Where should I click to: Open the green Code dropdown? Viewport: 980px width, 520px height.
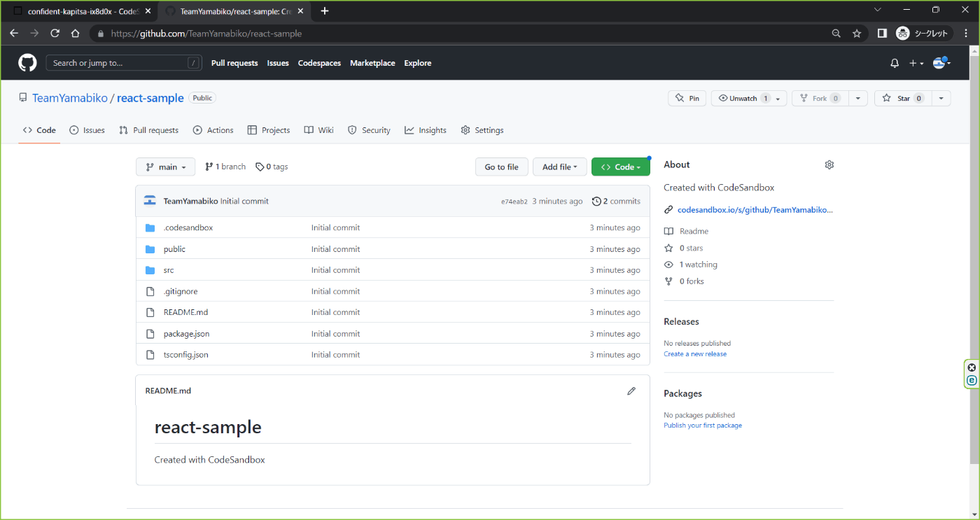tap(621, 167)
